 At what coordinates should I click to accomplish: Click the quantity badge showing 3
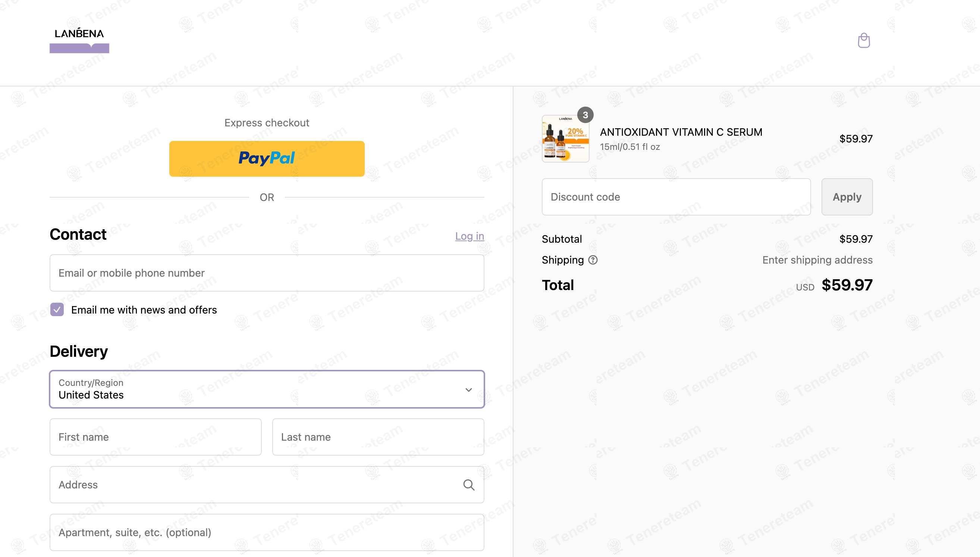(x=585, y=115)
